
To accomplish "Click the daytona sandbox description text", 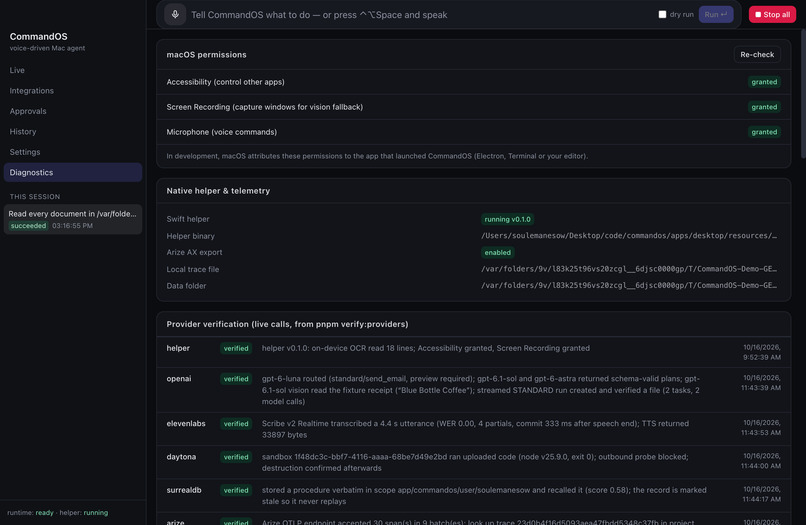I will [x=475, y=462].
